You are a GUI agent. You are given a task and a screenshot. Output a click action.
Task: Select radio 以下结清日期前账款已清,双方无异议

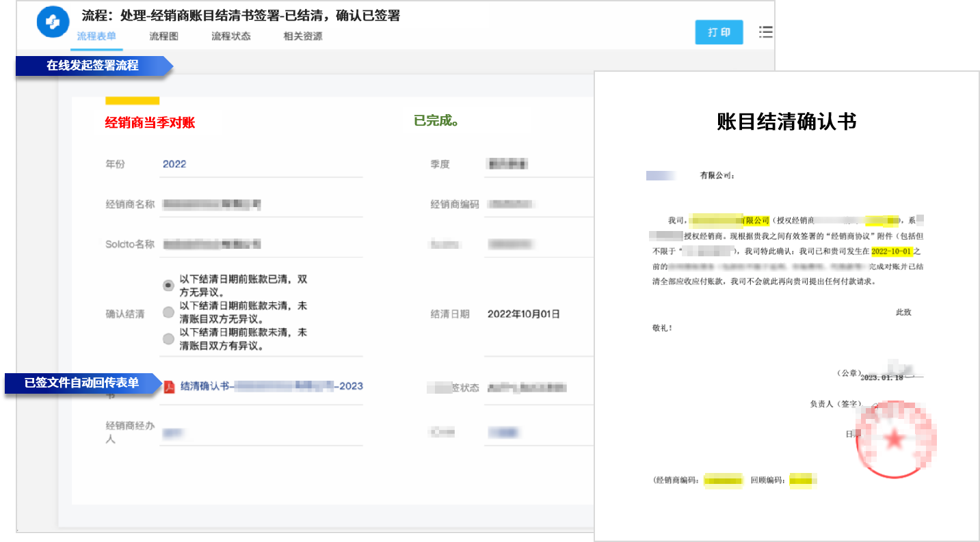tap(168, 285)
